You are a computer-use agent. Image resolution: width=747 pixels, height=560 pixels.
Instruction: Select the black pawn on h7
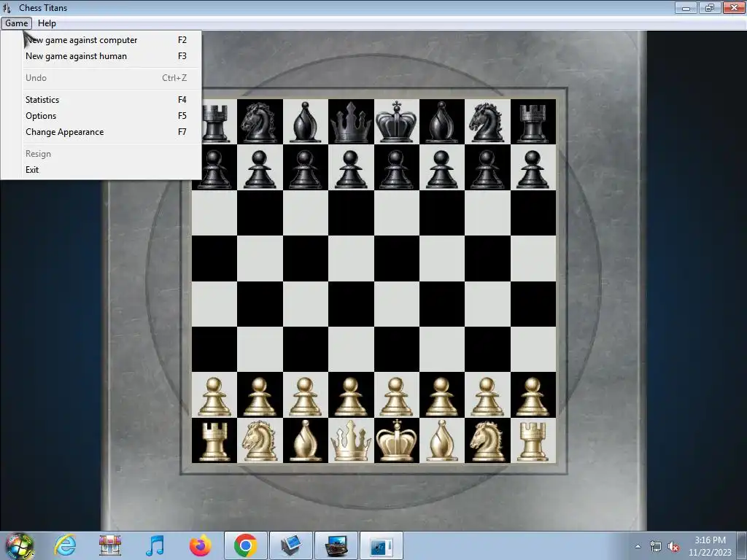coord(533,168)
